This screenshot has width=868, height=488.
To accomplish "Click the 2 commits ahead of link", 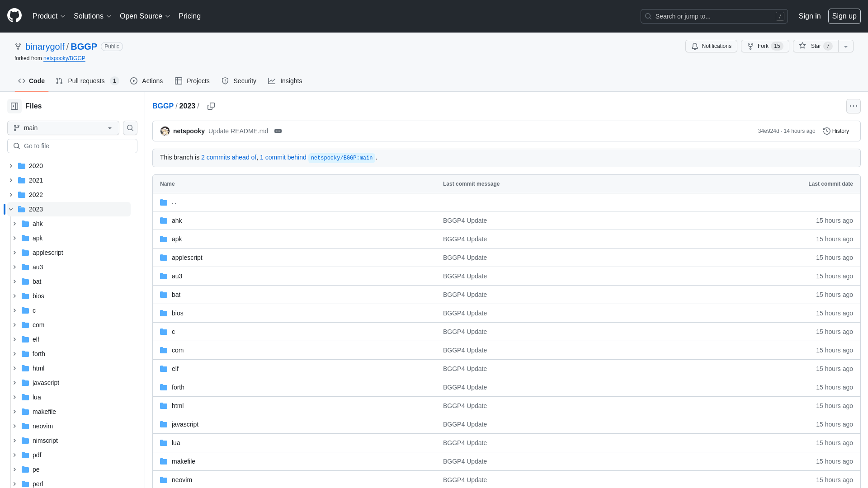I will (x=229, y=157).
